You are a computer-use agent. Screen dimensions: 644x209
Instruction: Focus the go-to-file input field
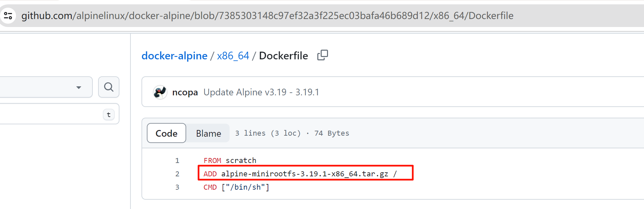50,114
